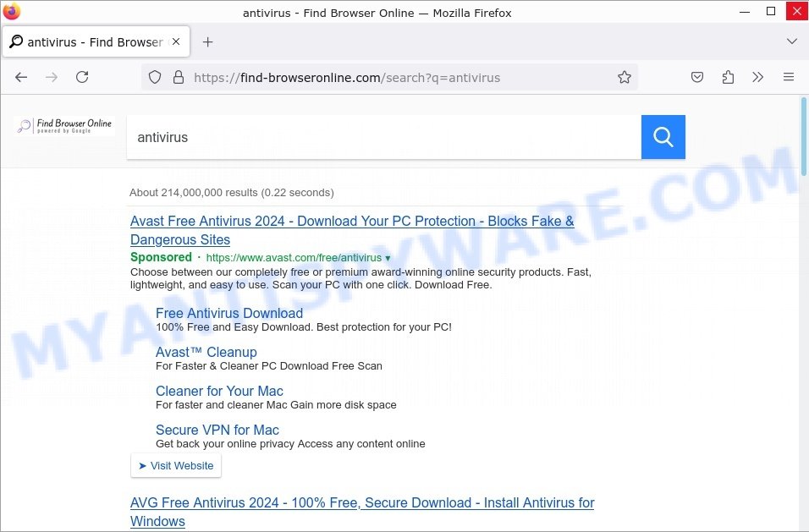
Task: Open Avast Free Antivirus 2024 result
Action: click(x=352, y=230)
